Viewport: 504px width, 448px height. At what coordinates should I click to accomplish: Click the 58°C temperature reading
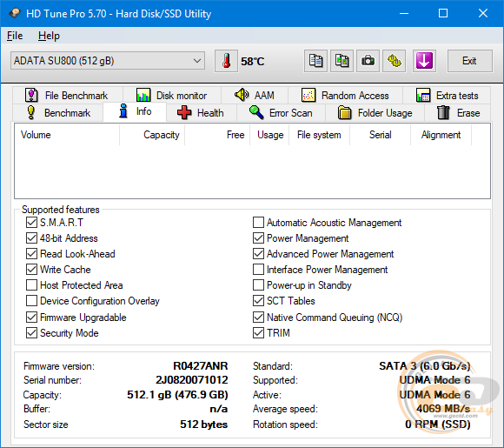click(253, 61)
